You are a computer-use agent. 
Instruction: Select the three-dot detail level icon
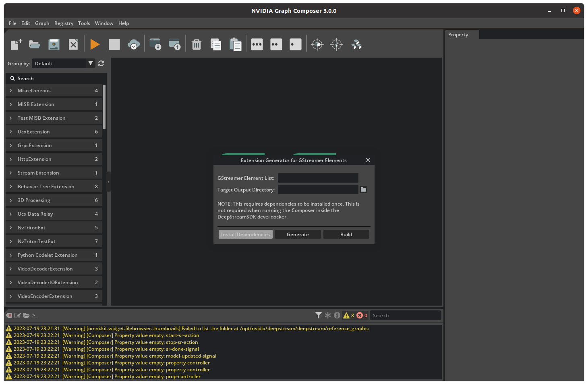coord(257,44)
